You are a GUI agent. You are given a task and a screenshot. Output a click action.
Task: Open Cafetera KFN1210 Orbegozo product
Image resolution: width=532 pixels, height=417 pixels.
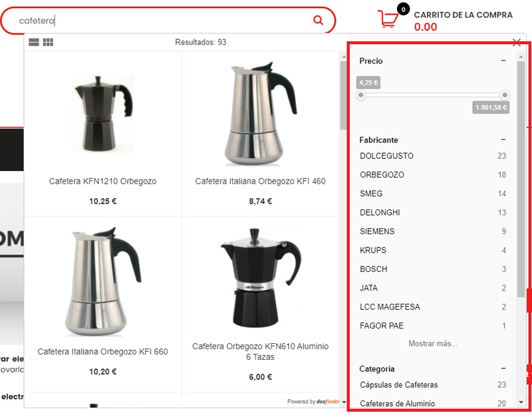point(102,181)
